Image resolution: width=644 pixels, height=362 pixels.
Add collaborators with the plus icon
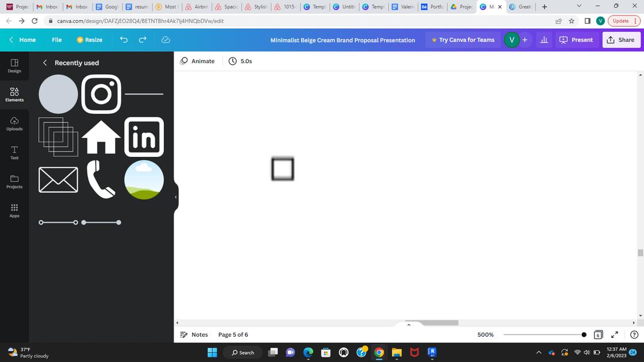(x=525, y=40)
